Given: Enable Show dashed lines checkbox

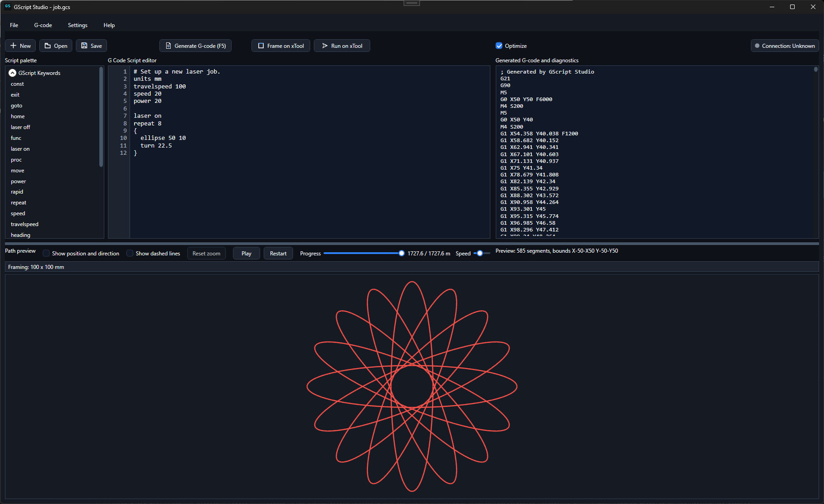Looking at the screenshot, I should tap(130, 253).
